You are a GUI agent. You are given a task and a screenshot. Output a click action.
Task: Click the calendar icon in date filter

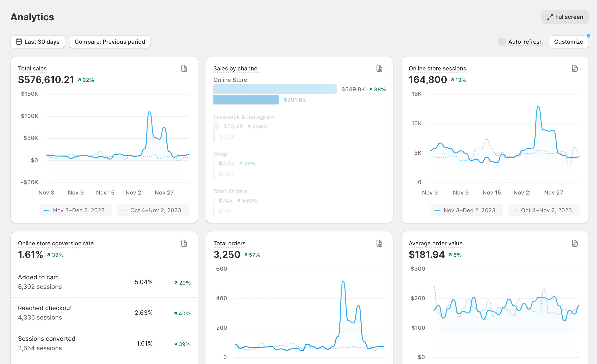(19, 42)
